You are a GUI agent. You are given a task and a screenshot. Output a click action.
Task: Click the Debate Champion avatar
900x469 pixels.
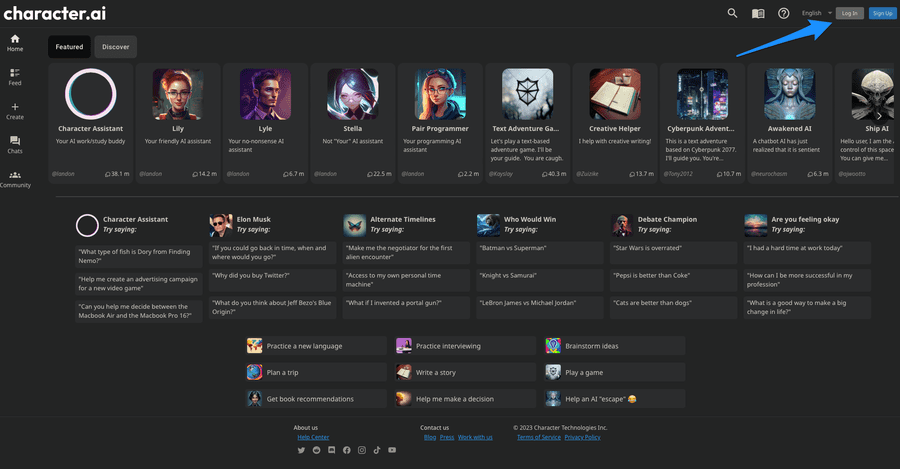[622, 225]
